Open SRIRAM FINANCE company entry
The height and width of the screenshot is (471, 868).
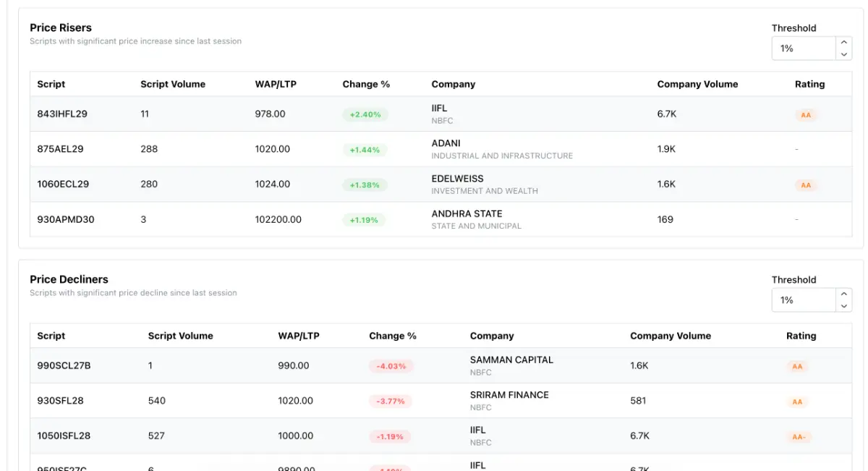509,395
